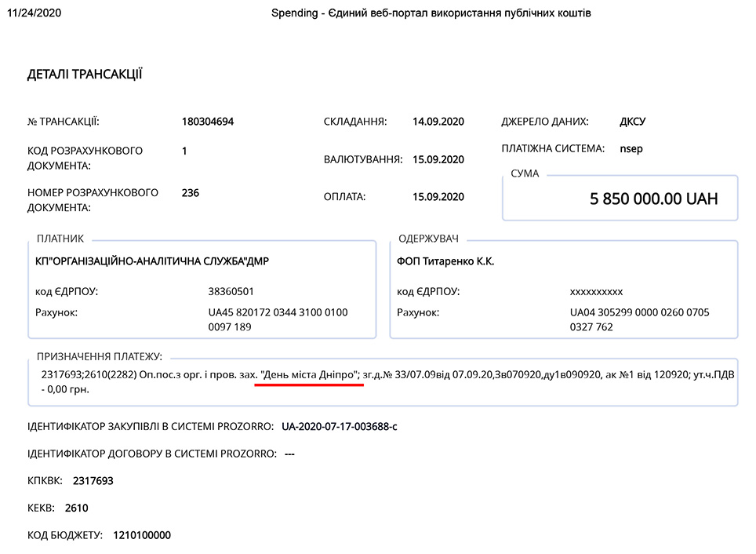Click the masked recipient ЄДРПОУ code xxxxxxxxxx

(596, 291)
